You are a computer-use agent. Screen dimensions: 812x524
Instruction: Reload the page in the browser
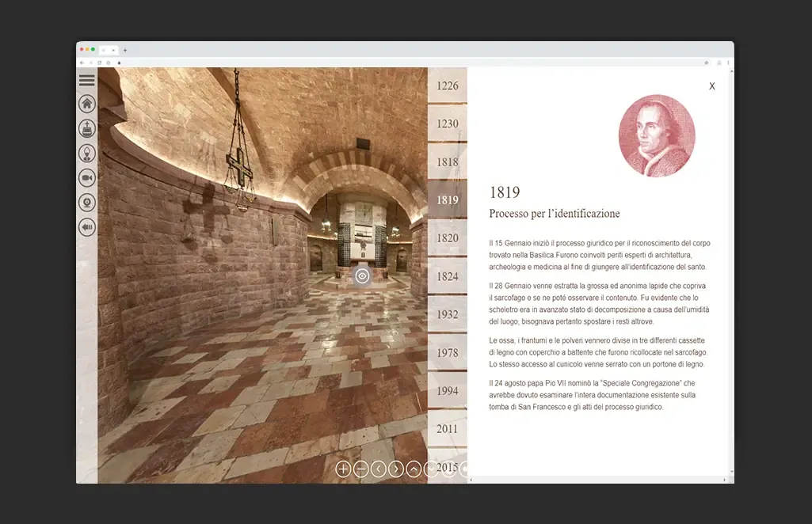pos(100,63)
